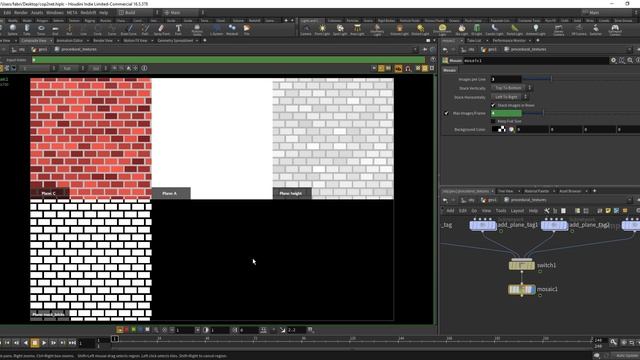Image resolution: width=640 pixels, height=360 pixels.
Task: Switch to the Animation Editor tab
Action: [69, 40]
